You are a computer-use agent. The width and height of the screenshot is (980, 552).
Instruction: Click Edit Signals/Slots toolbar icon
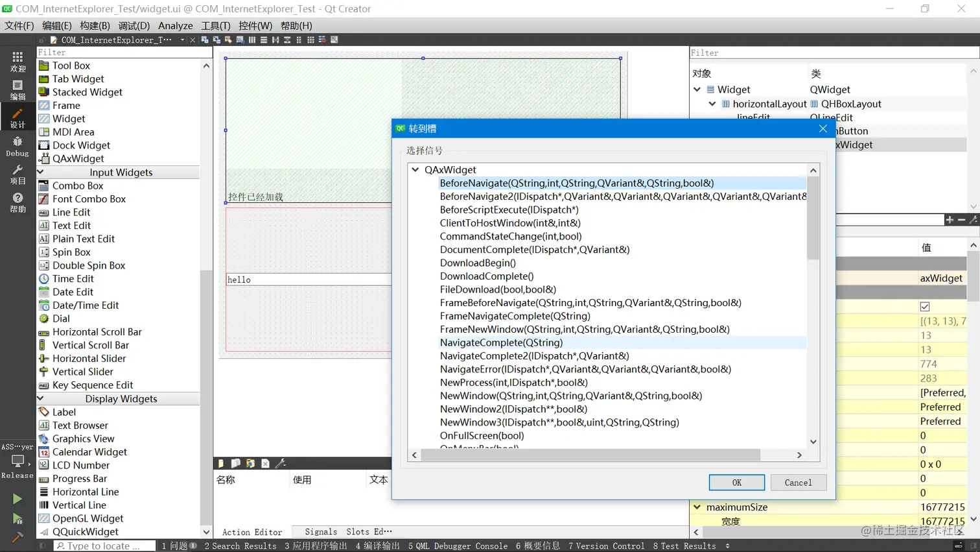[x=216, y=40]
